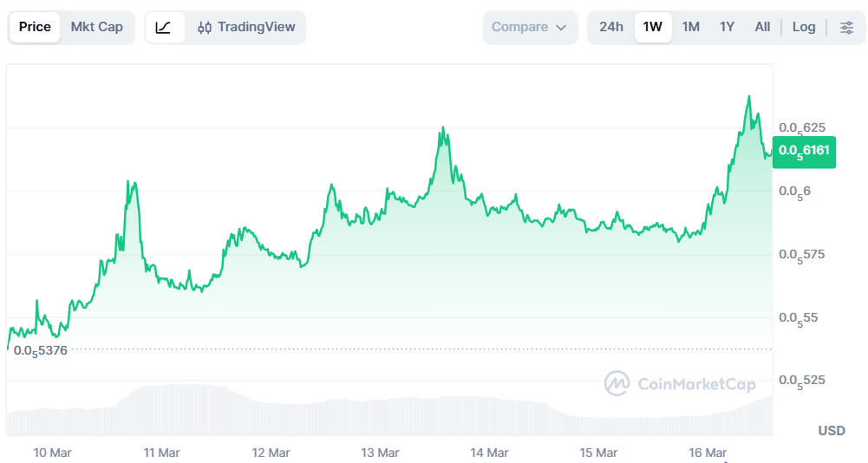Click the 10 Mar date marker

pyautogui.click(x=52, y=453)
